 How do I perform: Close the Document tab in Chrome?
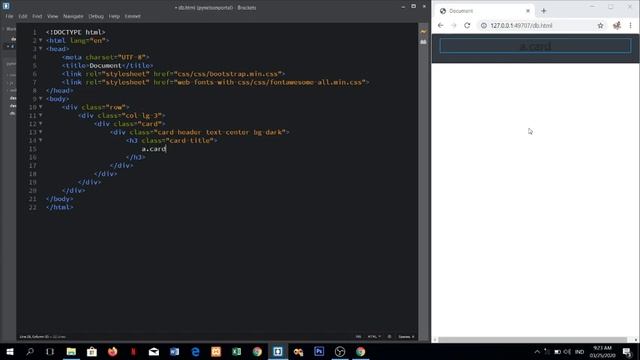click(528, 11)
